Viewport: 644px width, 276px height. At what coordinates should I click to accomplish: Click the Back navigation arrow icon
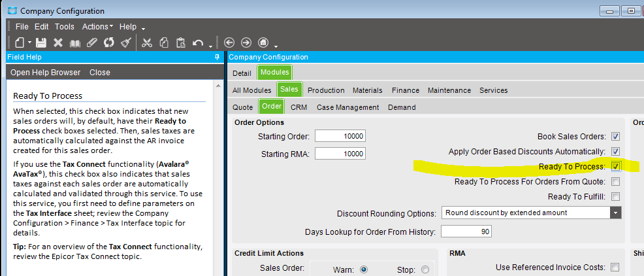(229, 43)
